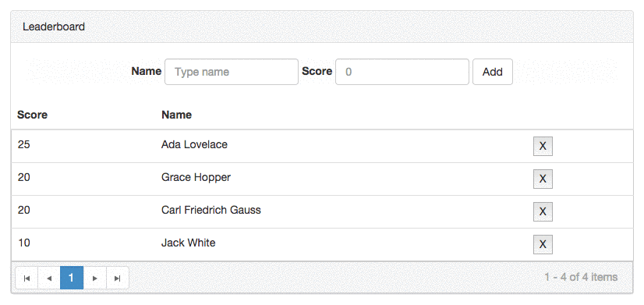Go to the next page arrow
644x305 pixels.
[95, 278]
